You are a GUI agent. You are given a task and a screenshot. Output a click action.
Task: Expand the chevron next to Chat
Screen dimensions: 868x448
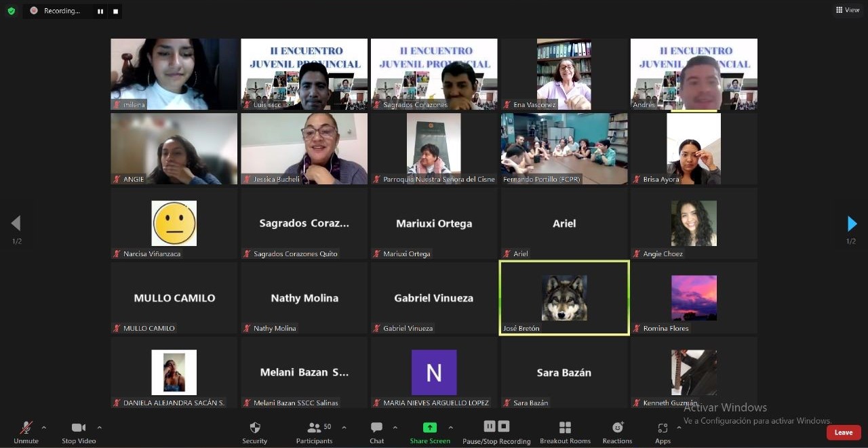coord(395,428)
